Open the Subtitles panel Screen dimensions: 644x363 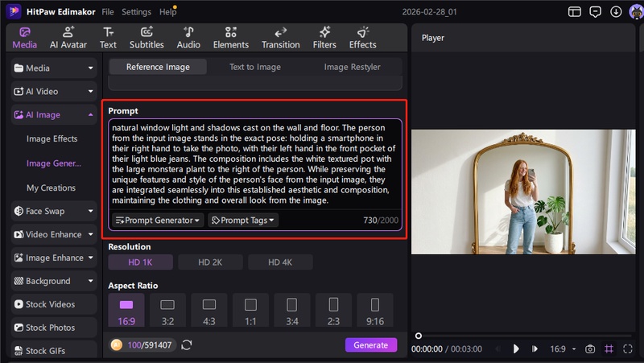tap(147, 38)
